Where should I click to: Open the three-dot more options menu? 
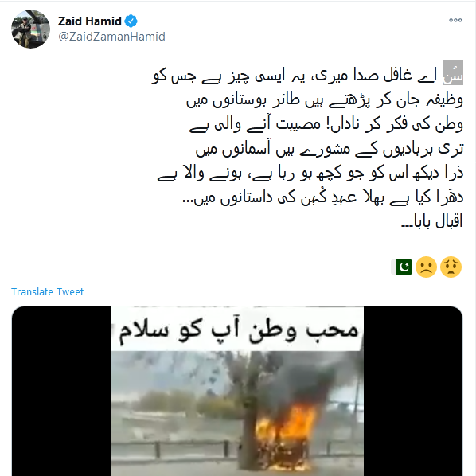(x=455, y=21)
